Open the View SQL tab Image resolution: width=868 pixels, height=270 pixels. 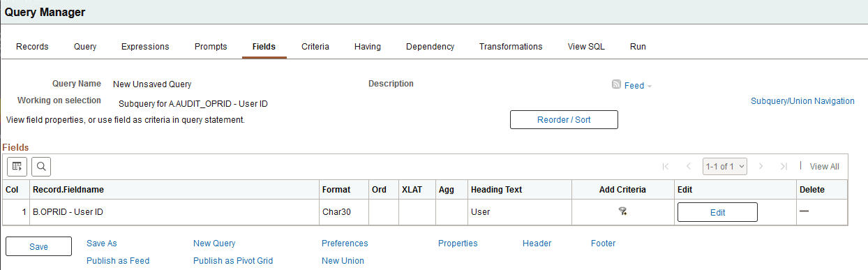pyautogui.click(x=586, y=47)
